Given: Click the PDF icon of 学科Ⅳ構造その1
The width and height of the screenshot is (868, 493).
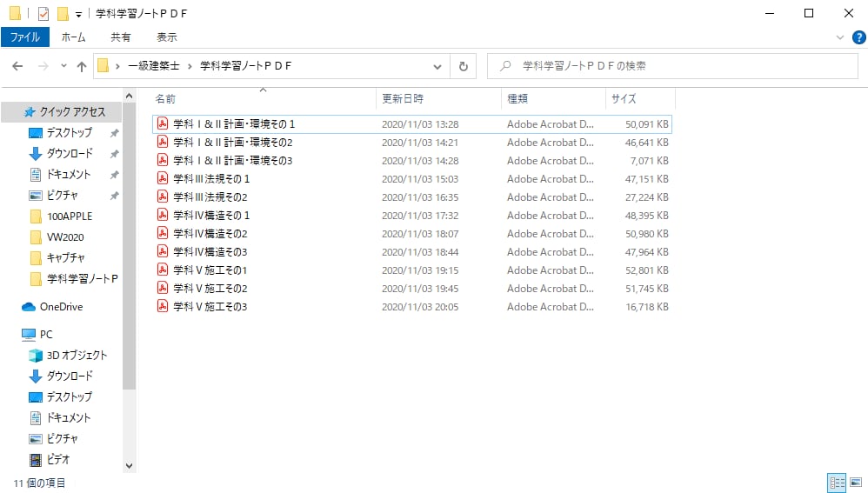Looking at the screenshot, I should [x=162, y=215].
